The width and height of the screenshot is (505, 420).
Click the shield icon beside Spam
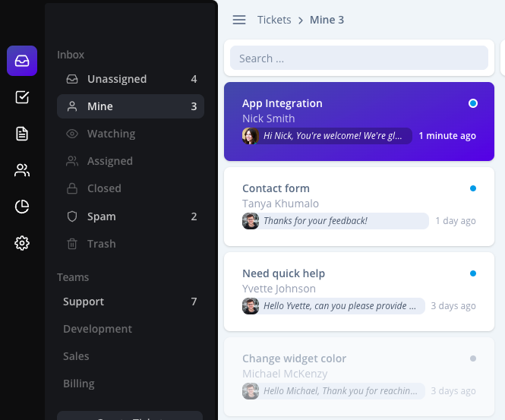(72, 216)
